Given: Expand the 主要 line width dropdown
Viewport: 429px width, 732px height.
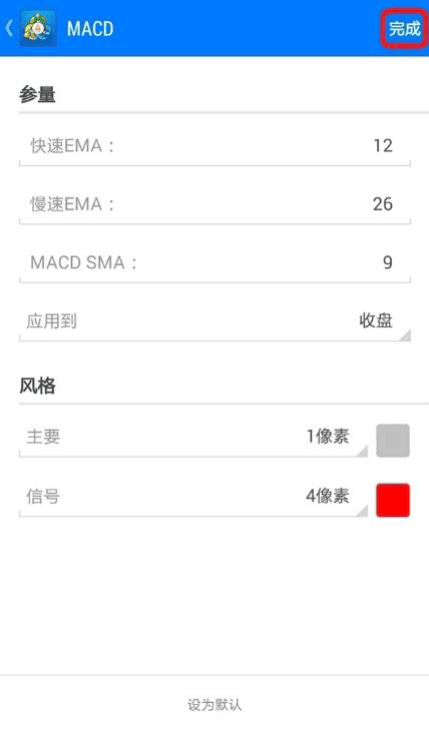Looking at the screenshot, I should coord(193,437).
